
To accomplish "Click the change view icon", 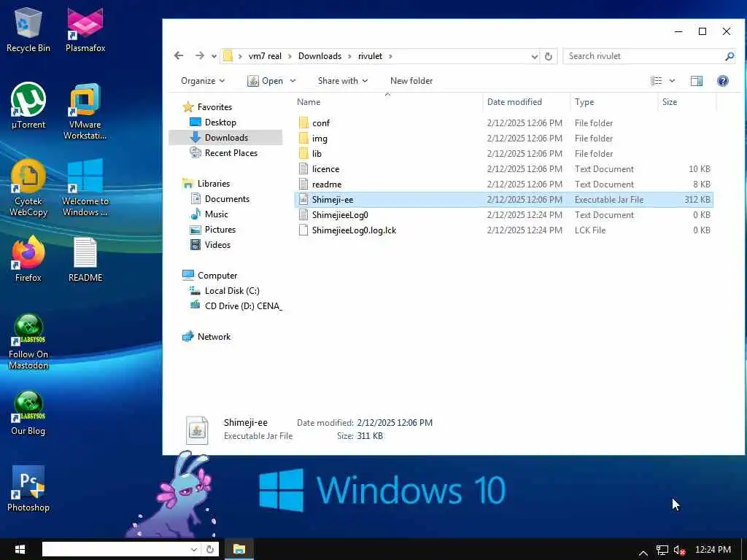I will point(657,81).
